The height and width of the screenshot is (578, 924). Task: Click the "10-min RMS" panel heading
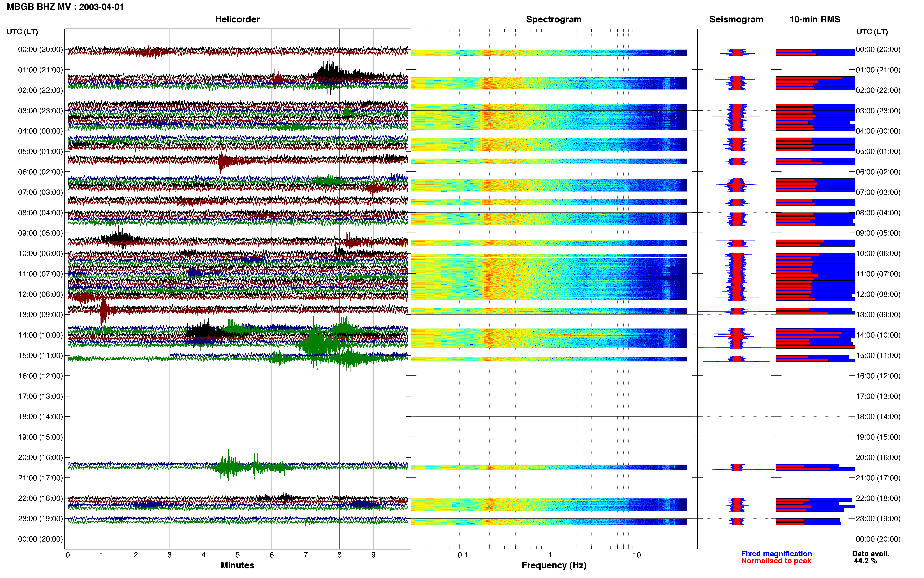click(x=815, y=19)
